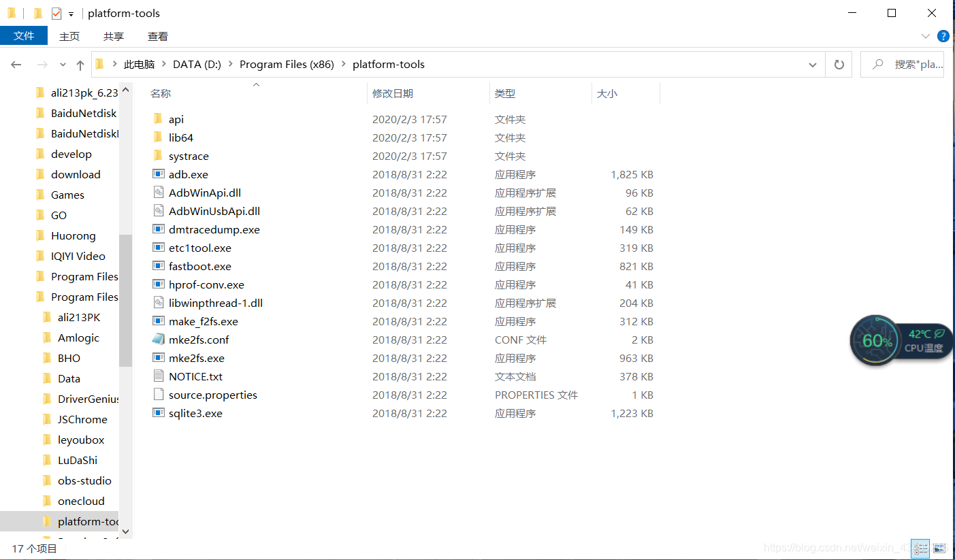
Task: Expand the address bar history dropdown
Action: (813, 65)
